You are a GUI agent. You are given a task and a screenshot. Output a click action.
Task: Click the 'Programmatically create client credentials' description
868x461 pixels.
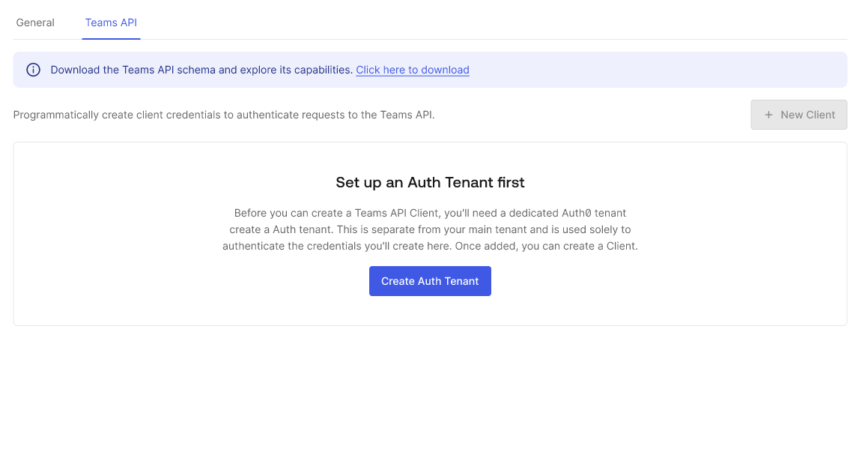[224, 115]
